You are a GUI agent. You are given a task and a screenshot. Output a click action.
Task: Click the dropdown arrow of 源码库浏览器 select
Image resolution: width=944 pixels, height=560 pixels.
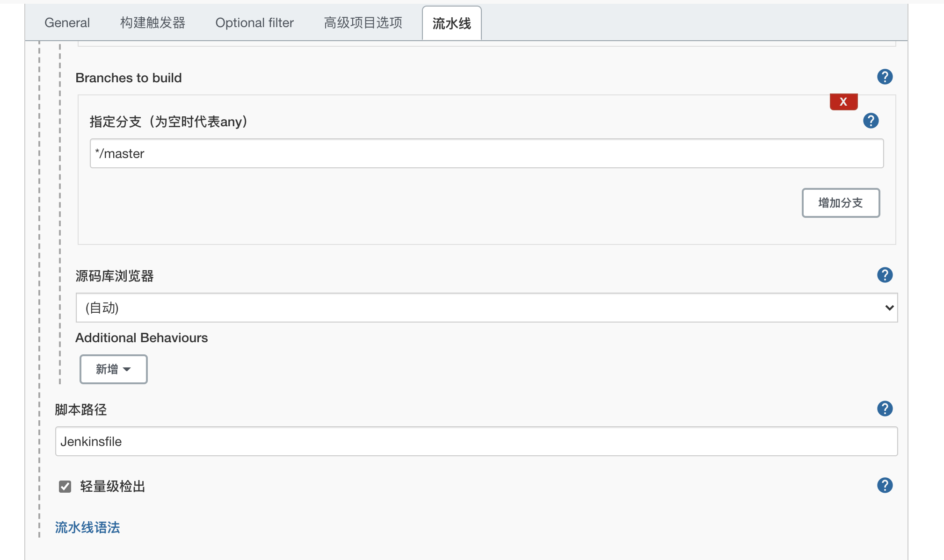(x=889, y=308)
